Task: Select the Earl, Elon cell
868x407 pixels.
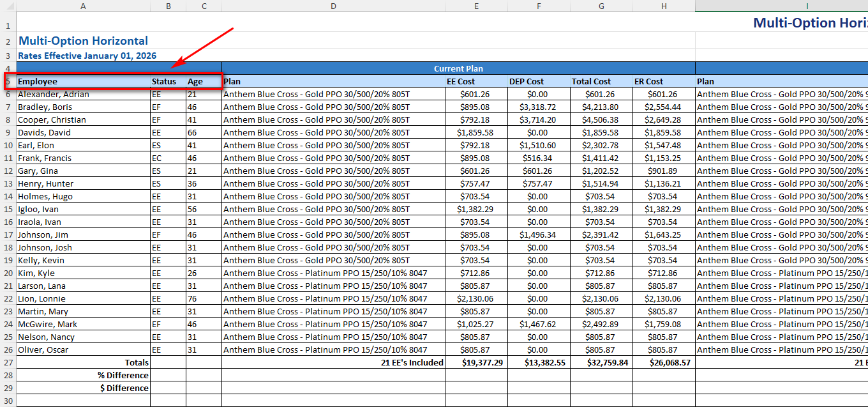Action: click(83, 145)
